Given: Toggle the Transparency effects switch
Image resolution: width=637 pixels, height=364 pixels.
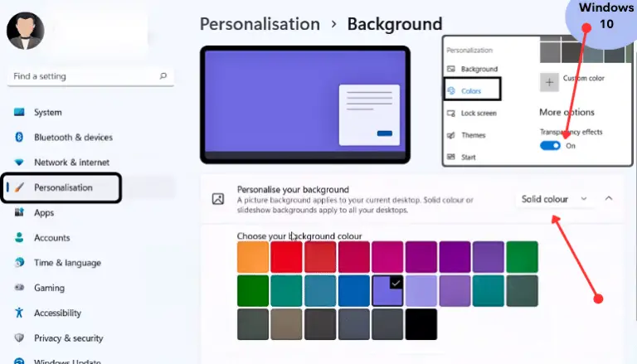Looking at the screenshot, I should pyautogui.click(x=550, y=146).
